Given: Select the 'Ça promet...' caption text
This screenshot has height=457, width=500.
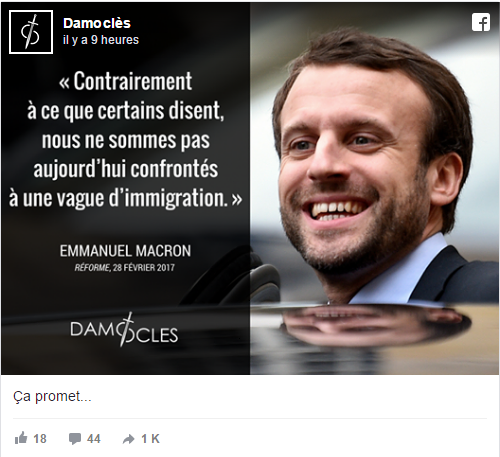Looking at the screenshot, I should click(52, 396).
